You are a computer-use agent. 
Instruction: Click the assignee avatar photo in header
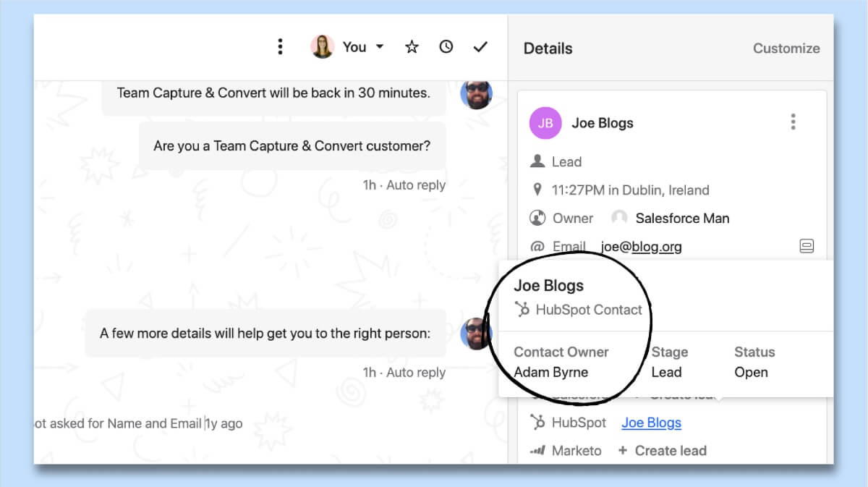(322, 47)
